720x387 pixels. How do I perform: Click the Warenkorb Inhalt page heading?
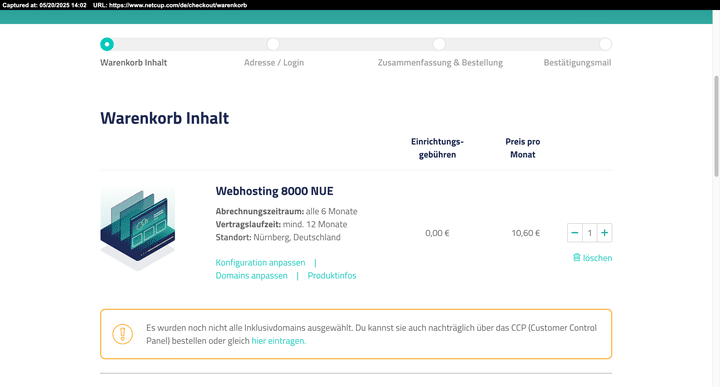click(164, 118)
